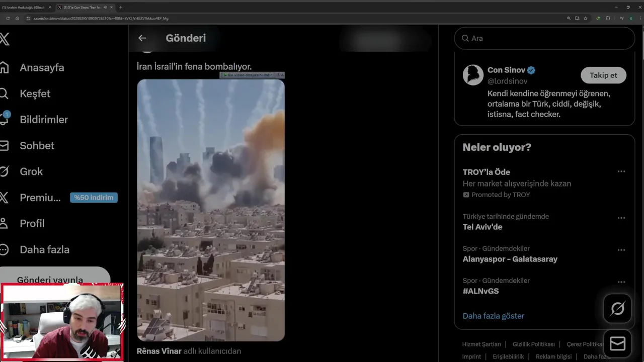
Task: Open Sohbet envelope icon
Action: (4, 145)
